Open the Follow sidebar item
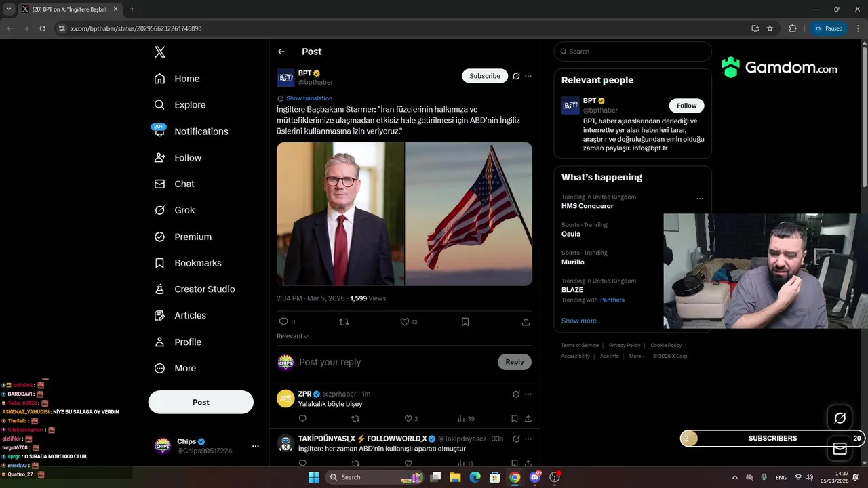The height and width of the screenshot is (488, 868). click(x=178, y=158)
